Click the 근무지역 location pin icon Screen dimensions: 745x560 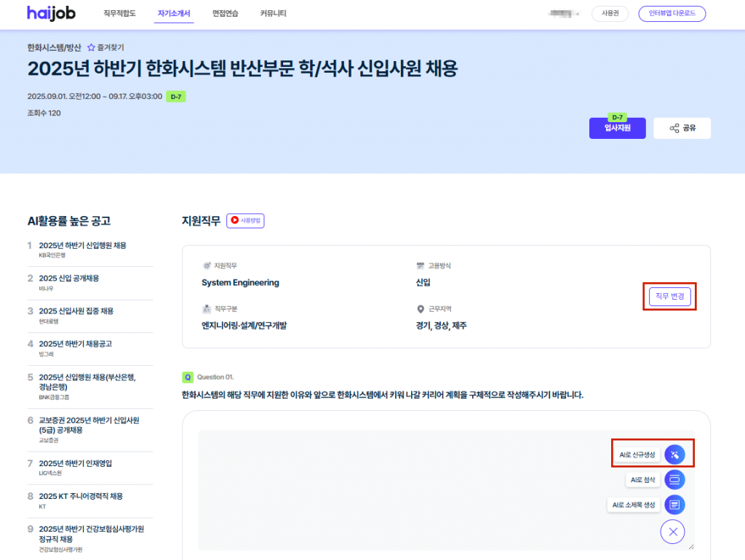pyautogui.click(x=421, y=309)
